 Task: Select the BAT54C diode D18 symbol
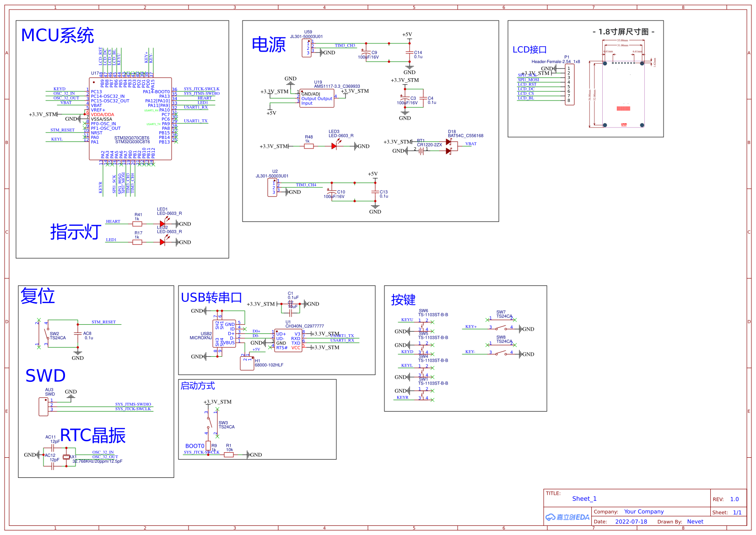coord(450,146)
